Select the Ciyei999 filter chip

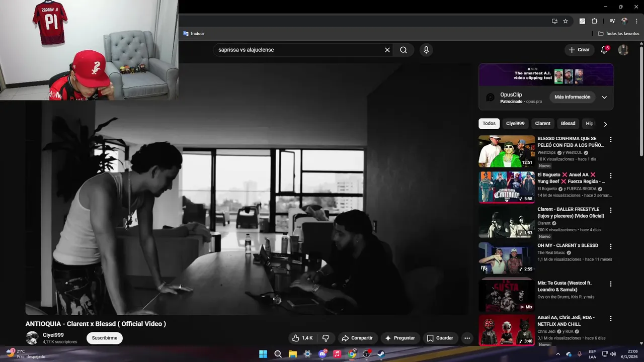tap(515, 124)
